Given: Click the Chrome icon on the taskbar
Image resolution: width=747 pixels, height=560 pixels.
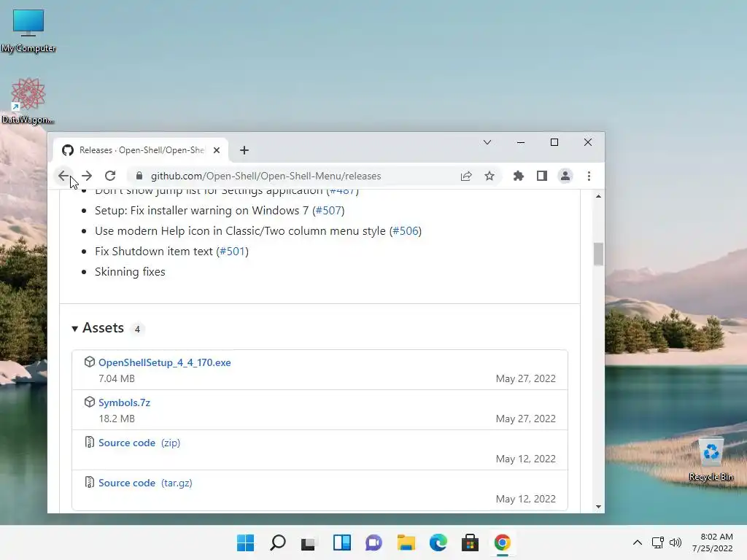Looking at the screenshot, I should (x=502, y=542).
